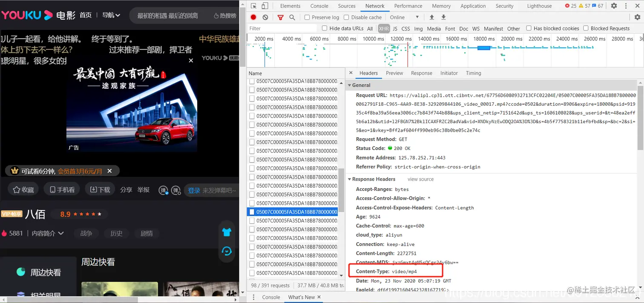
Task: Click the 下载 download button
Action: coord(100,190)
